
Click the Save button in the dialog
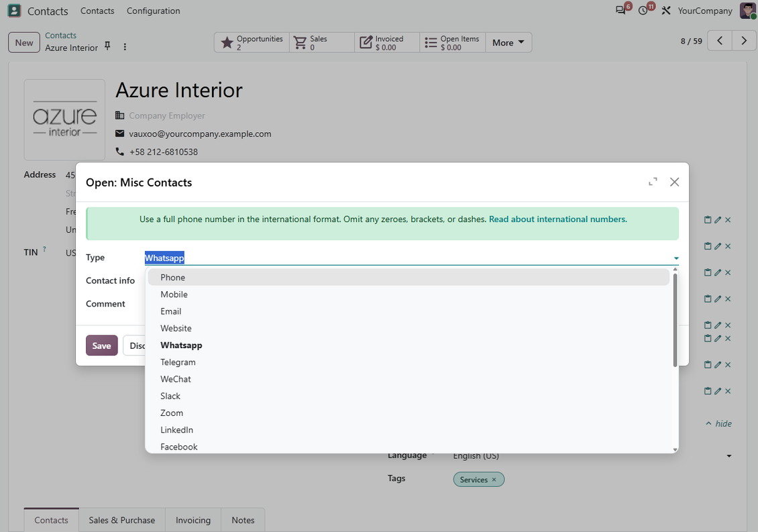[101, 345]
